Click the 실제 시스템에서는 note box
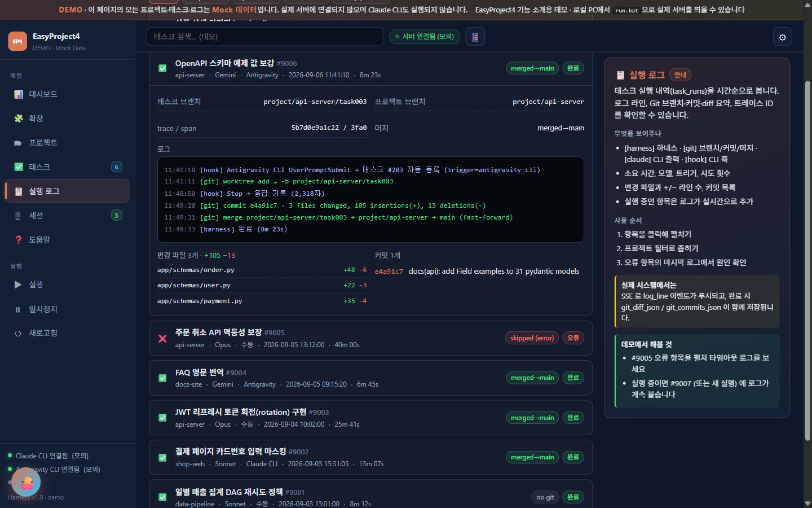The image size is (812, 508). tap(697, 301)
